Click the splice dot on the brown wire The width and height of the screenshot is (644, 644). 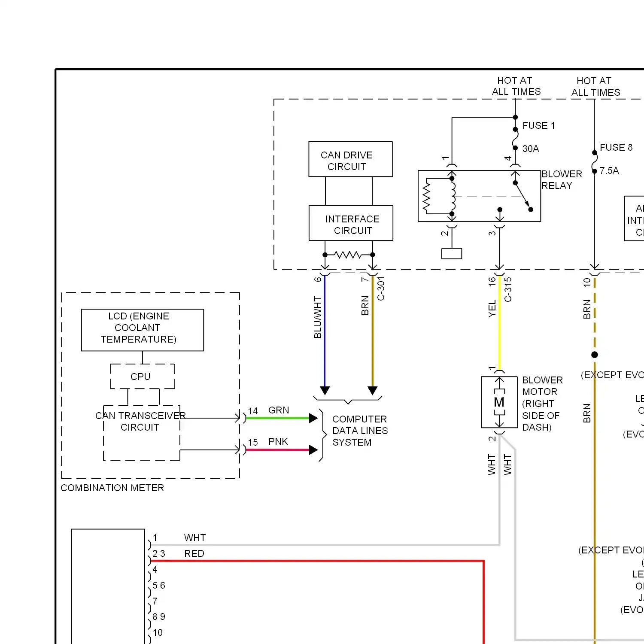point(595,355)
